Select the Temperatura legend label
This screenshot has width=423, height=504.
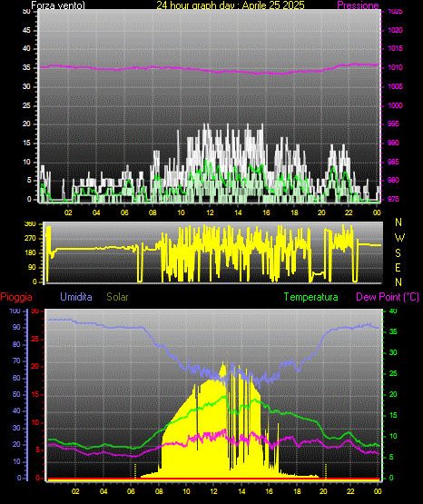(311, 297)
